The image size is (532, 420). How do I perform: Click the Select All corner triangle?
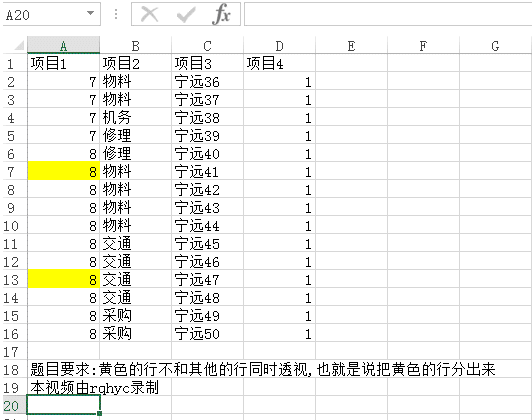pyautogui.click(x=15, y=45)
